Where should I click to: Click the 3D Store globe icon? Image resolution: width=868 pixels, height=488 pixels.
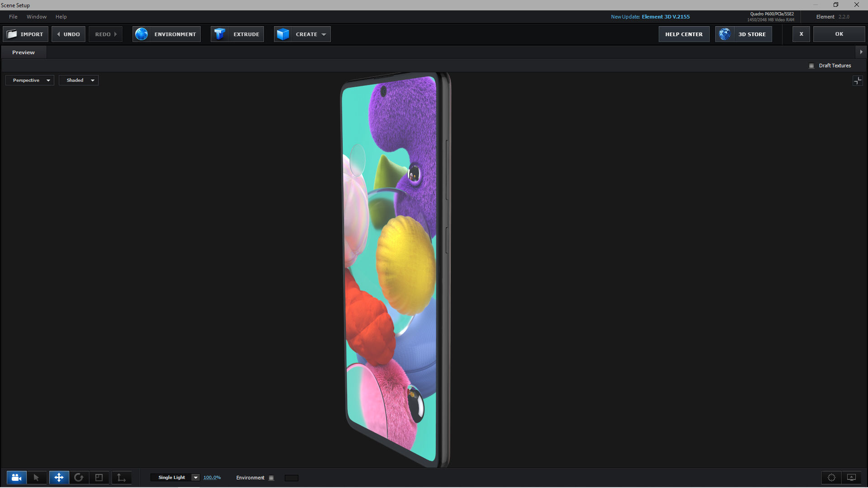(x=725, y=34)
